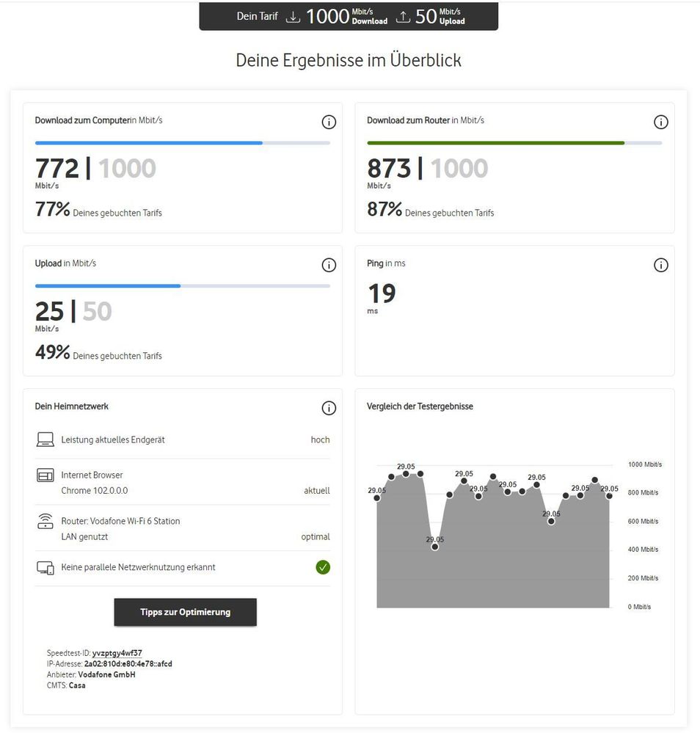Click the blue Upload progress bar
The width and height of the screenshot is (700, 733).
[x=108, y=286]
